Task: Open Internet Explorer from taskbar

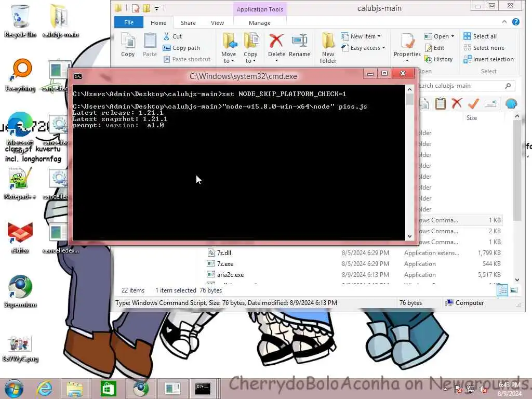Action: click(x=45, y=389)
